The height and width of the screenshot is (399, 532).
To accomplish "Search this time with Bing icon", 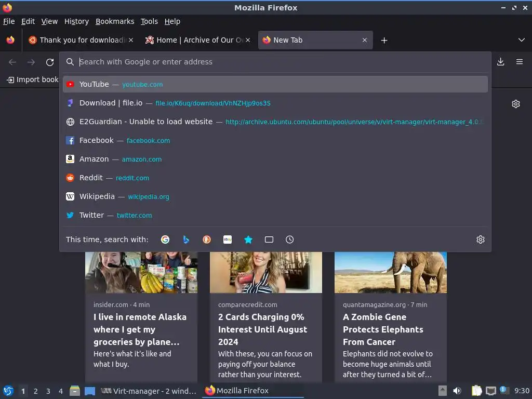I will [x=186, y=240].
